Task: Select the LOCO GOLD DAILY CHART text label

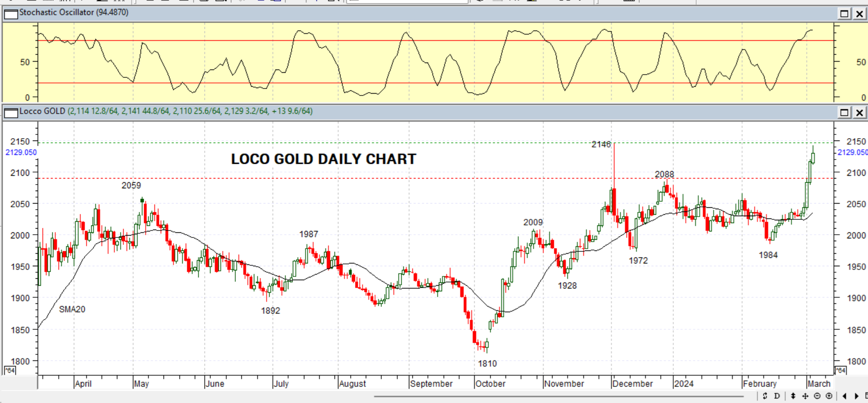Action: pyautogui.click(x=323, y=159)
